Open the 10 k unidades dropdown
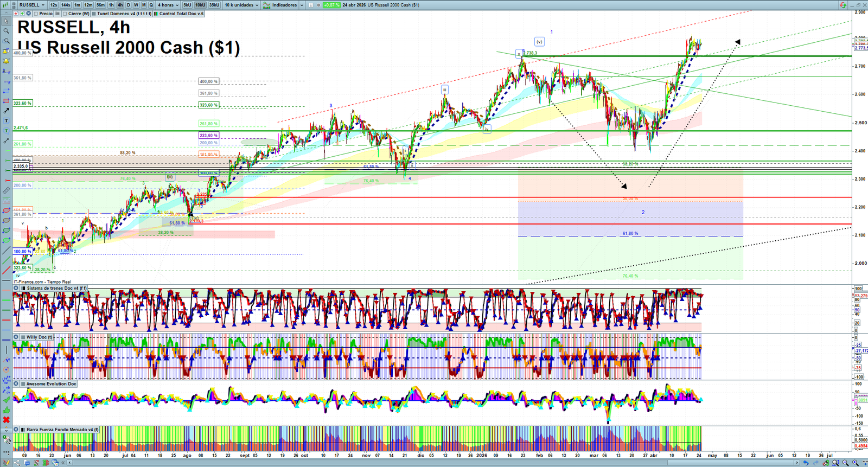The image size is (868, 467). coord(241,5)
